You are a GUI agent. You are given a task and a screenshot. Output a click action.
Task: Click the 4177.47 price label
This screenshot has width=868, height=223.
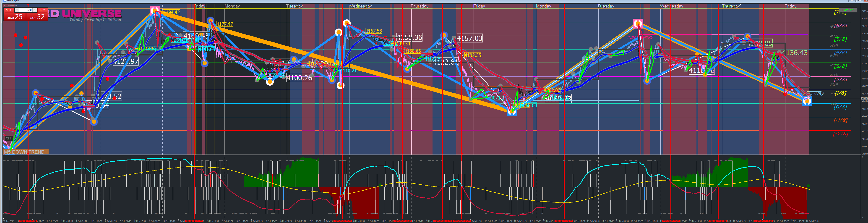coord(224,24)
